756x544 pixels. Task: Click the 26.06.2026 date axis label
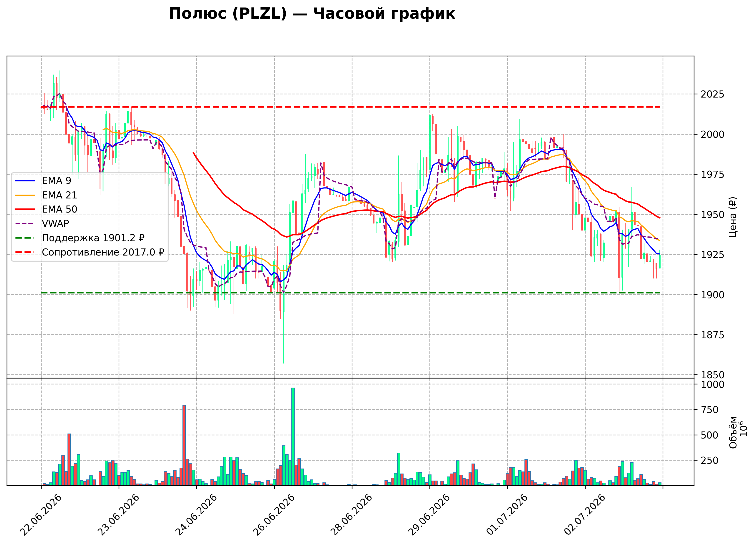[274, 515]
